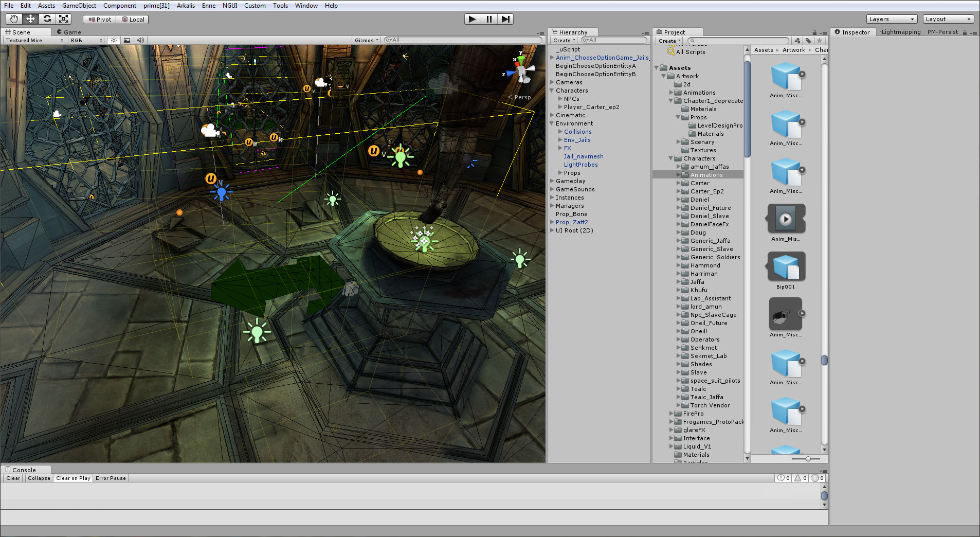Open the GameObject menu
This screenshot has width=980, height=537.
79,6
